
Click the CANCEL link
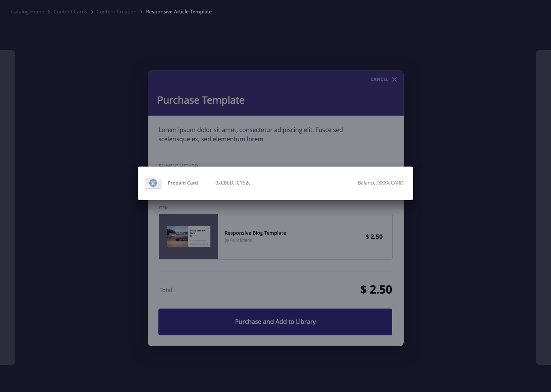[379, 79]
